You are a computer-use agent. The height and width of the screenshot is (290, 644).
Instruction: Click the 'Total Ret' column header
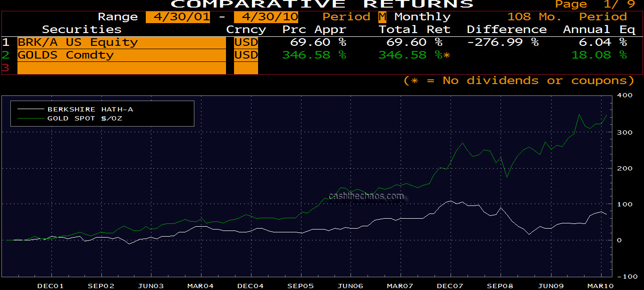tap(415, 30)
